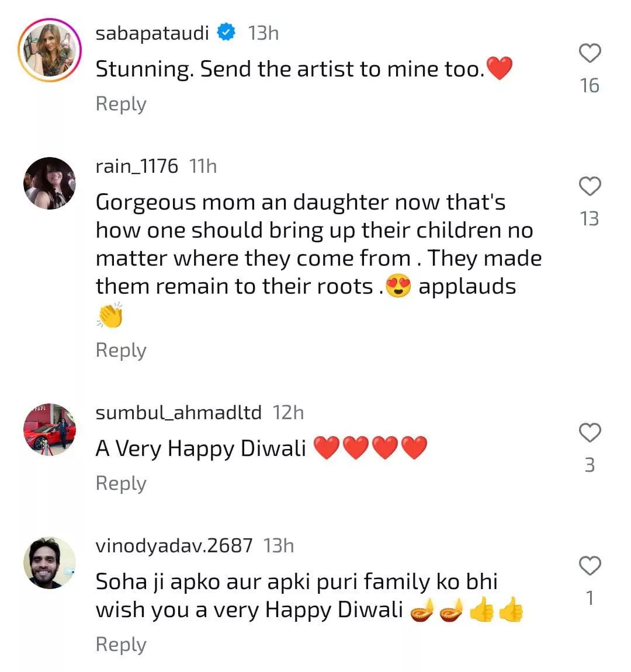Open the sabapataudi username link

pyautogui.click(x=152, y=33)
